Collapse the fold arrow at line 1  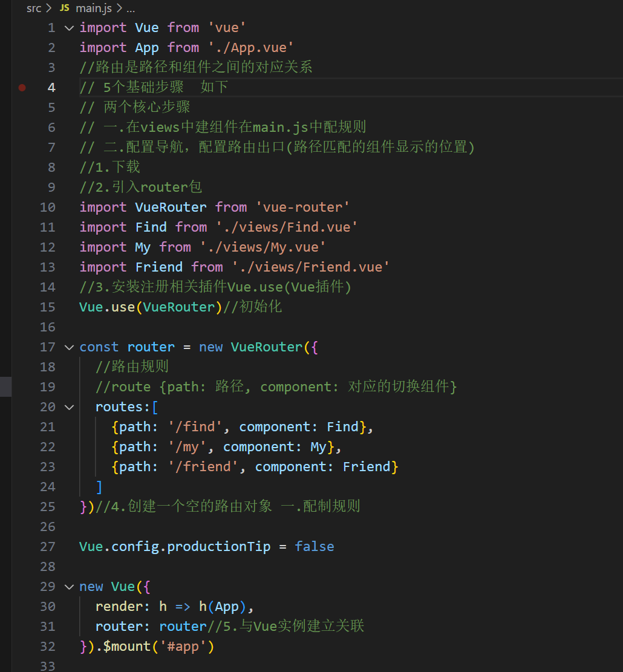coord(69,28)
